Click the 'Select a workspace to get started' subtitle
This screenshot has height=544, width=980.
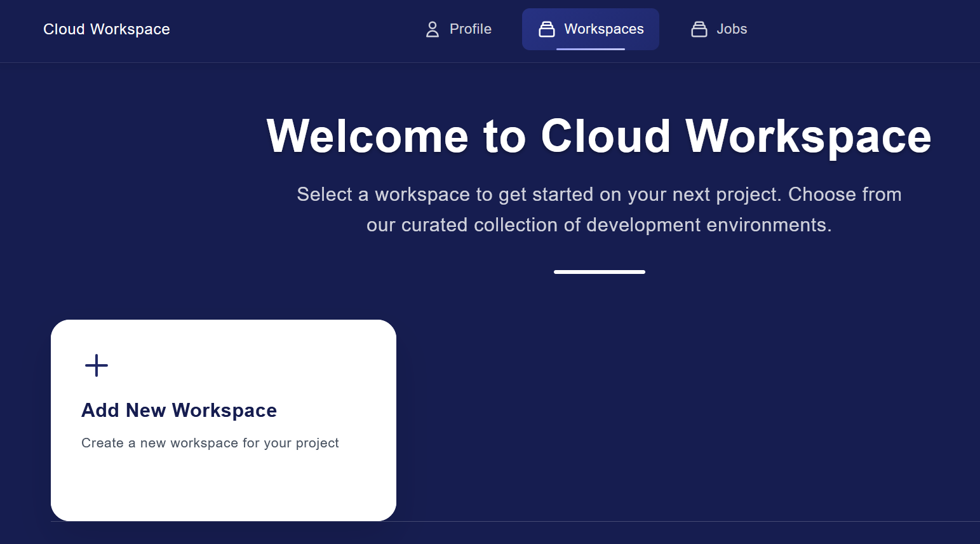point(598,194)
